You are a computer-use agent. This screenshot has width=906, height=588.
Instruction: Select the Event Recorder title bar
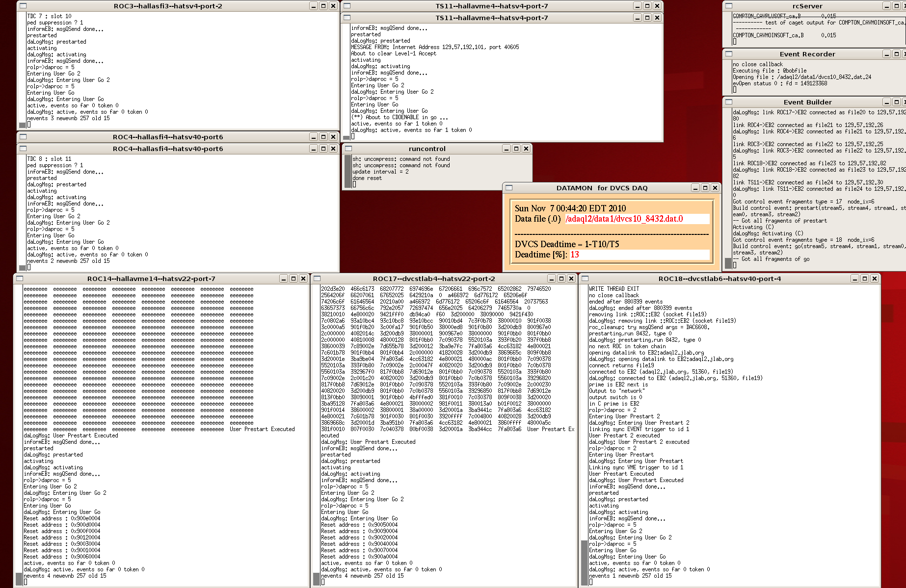coord(807,54)
